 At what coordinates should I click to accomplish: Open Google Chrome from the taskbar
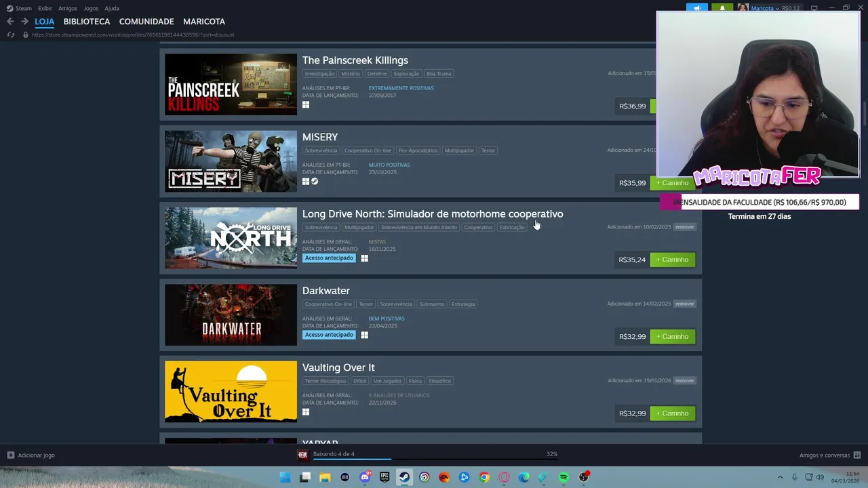click(x=484, y=477)
